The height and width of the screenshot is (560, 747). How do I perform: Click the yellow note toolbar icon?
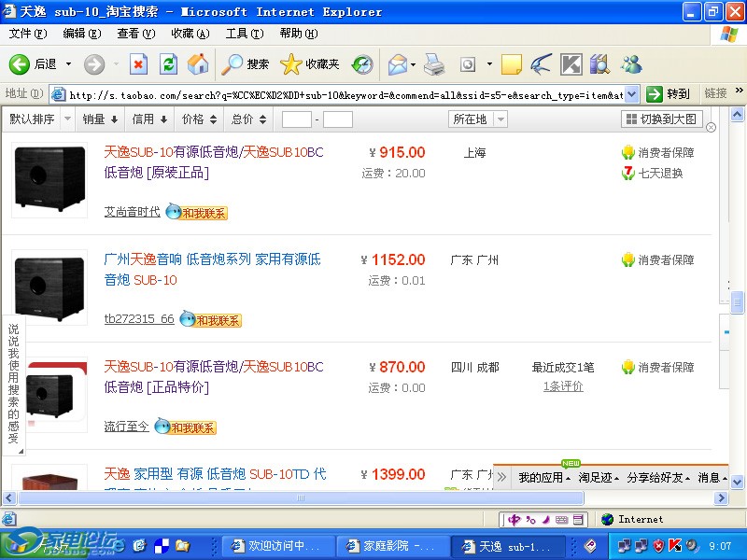tap(512, 64)
